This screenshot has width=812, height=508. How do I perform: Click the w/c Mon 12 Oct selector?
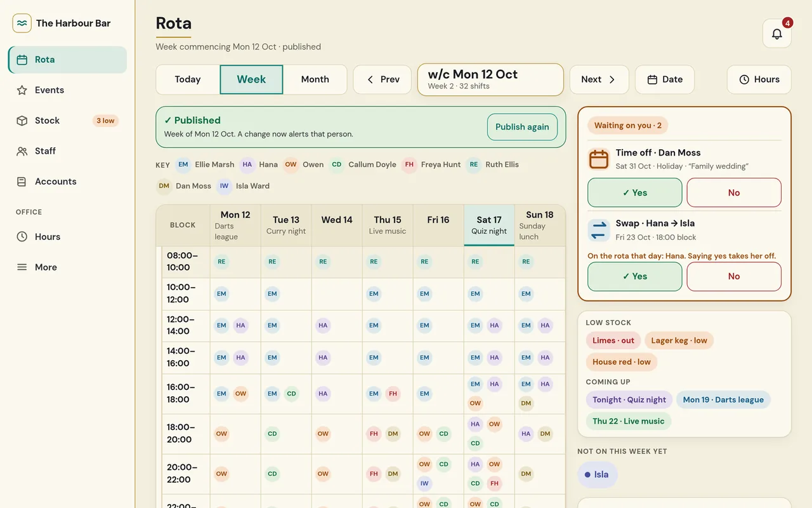490,79
